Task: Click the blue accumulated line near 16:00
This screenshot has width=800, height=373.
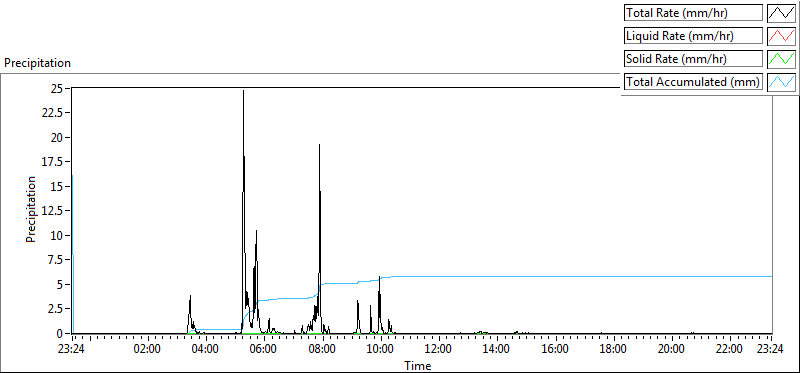Action: click(555, 276)
